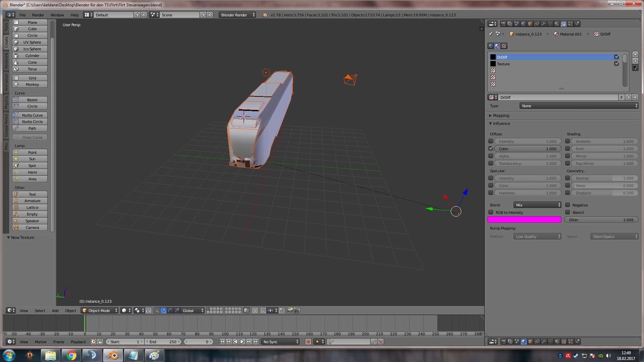Click the record auto-keyframe button
This screenshot has width=644, height=362.
click(x=308, y=342)
